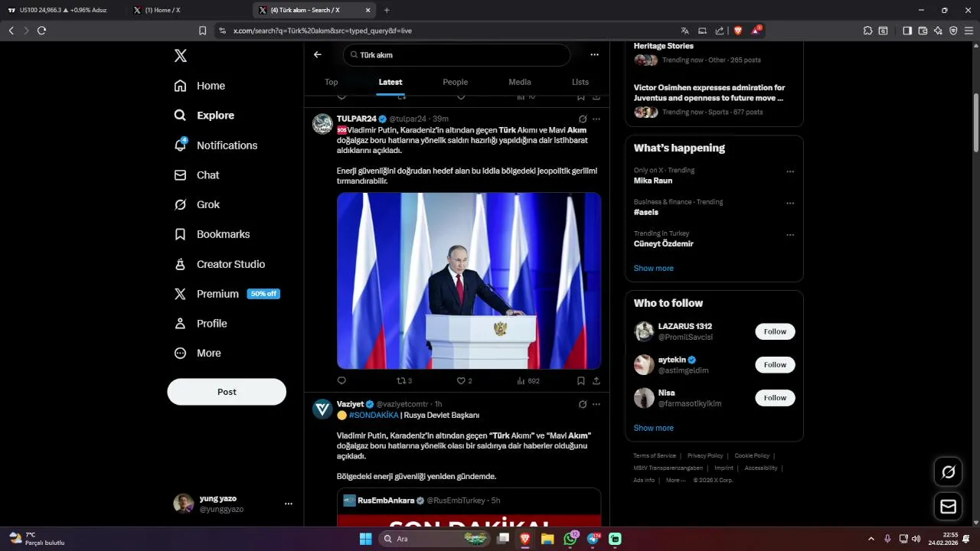This screenshot has width=980, height=551.
Task: Open Brave Wallet icon
Action: pyautogui.click(x=923, y=31)
